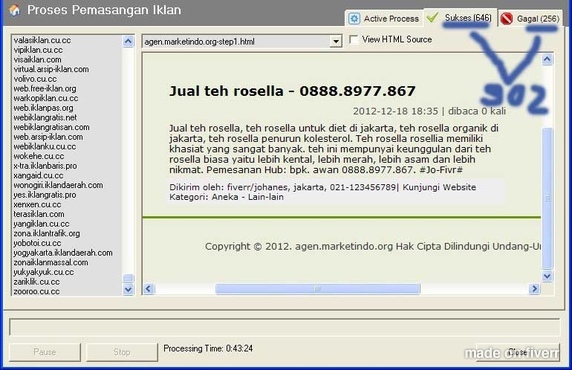Viewport: 572px width, 370px height.
Task: Select yobotoi.cu.cc in the list
Action: click(37, 243)
